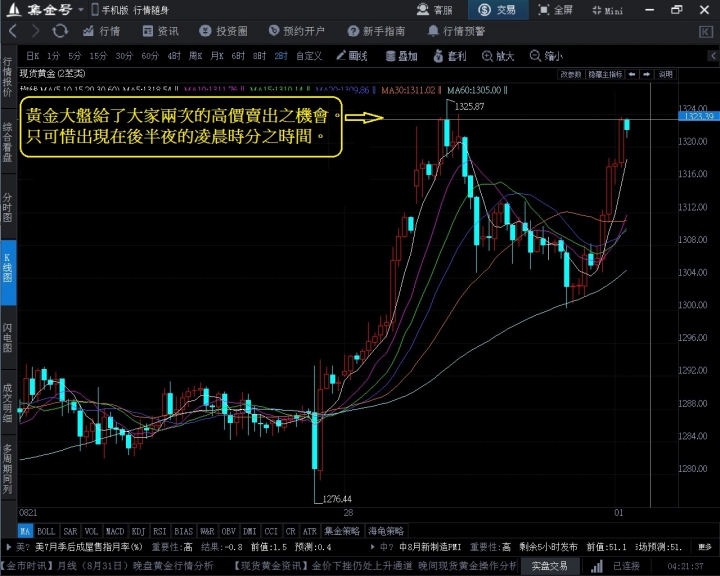Select the 1分 timeframe
Image resolution: width=720 pixels, height=576 pixels.
[x=53, y=56]
